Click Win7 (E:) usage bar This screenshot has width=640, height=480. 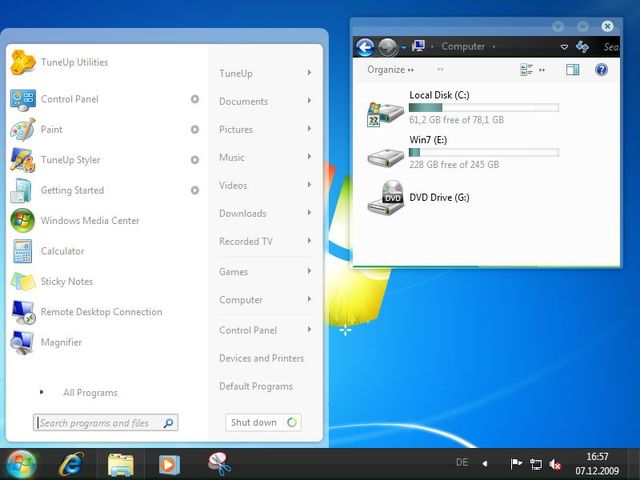click(484, 153)
